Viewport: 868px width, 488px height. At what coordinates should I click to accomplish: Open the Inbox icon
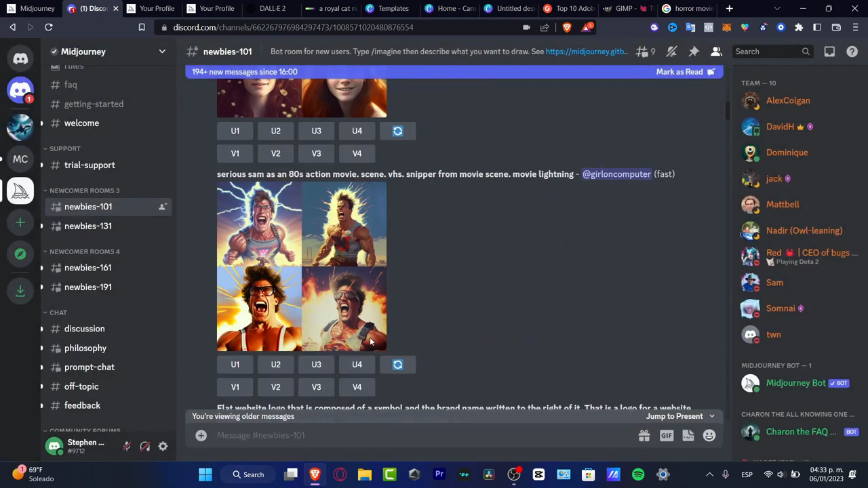829,52
